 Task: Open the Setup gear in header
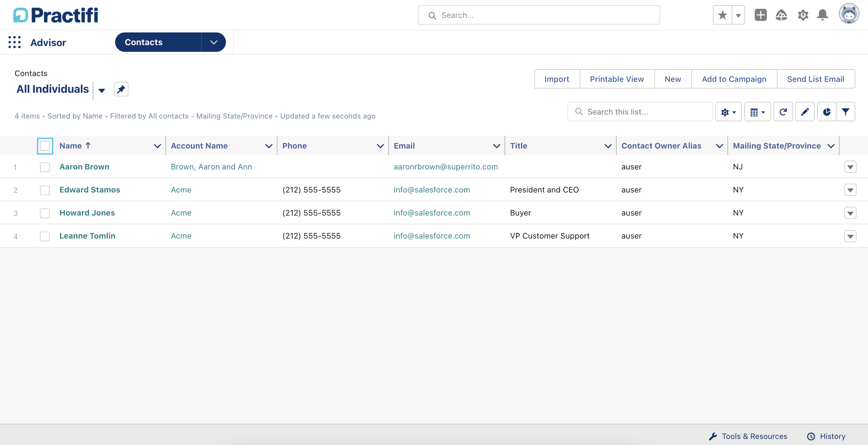click(803, 15)
